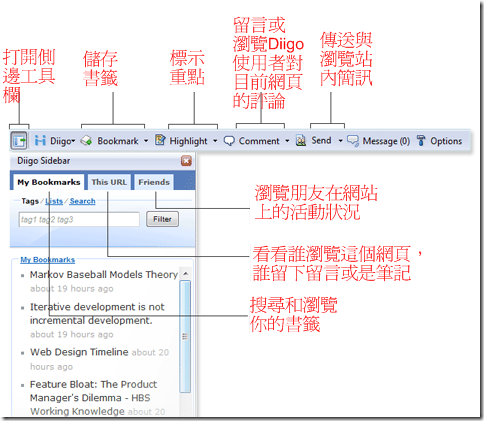Open Feature Bloat: The Product Manager's Dilemma bookmark

coord(93,397)
